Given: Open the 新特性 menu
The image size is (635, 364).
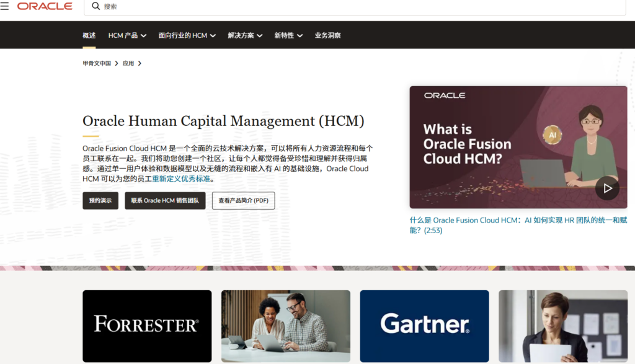Looking at the screenshot, I should coord(288,35).
